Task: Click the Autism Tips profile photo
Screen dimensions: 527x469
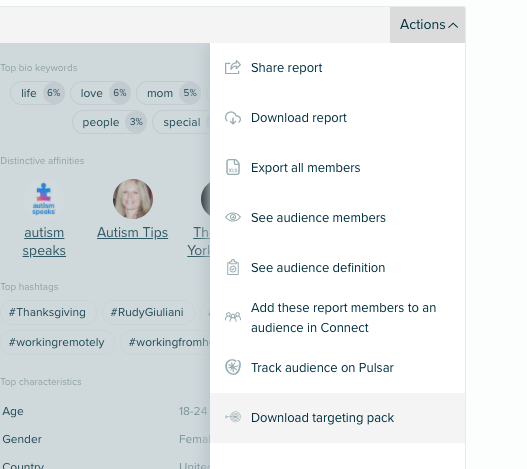Action: [133, 199]
